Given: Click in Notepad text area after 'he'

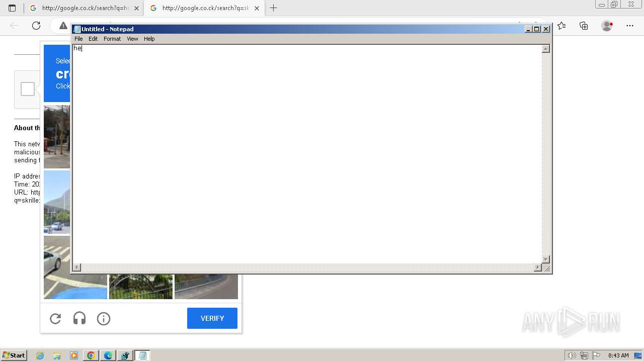Looking at the screenshot, I should 83,48.
